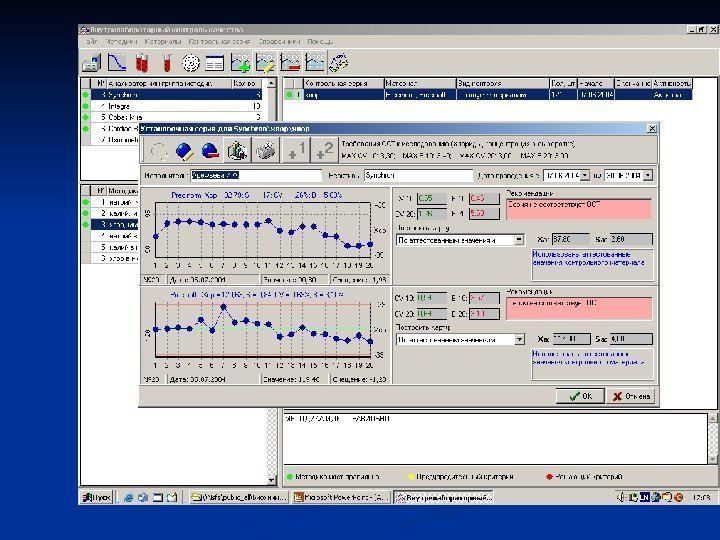Click the 'Отмена' cancel button
720x540 pixels.
coord(631,396)
